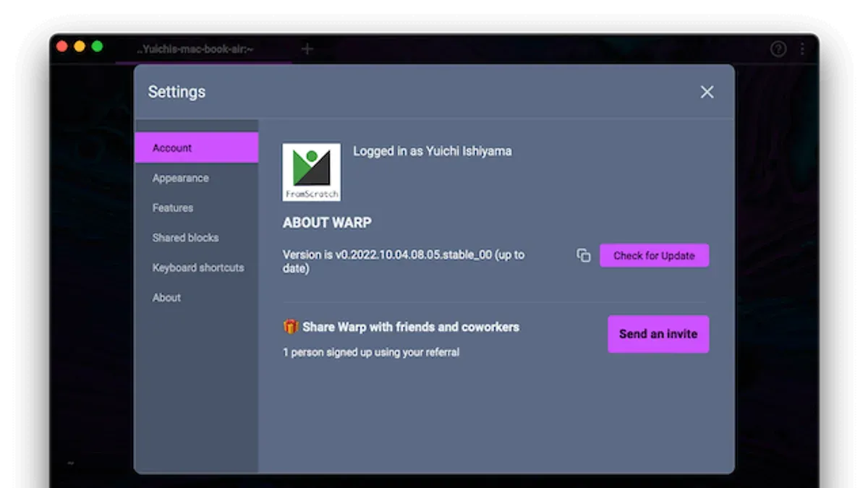Select the Yuichis-mac-book-air terminal tab
This screenshot has height=488, width=868.
click(x=203, y=49)
